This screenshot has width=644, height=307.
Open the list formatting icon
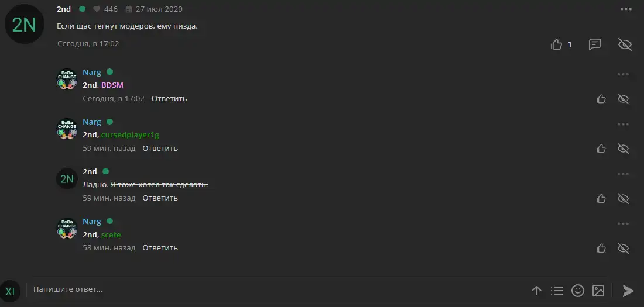click(557, 291)
